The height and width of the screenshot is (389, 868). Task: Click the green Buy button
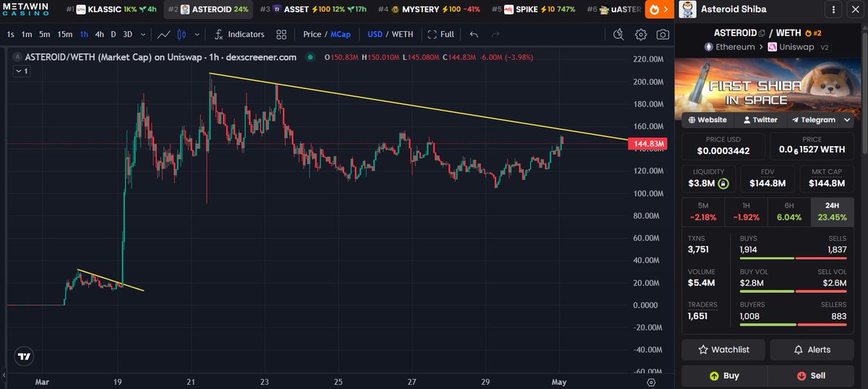click(724, 376)
